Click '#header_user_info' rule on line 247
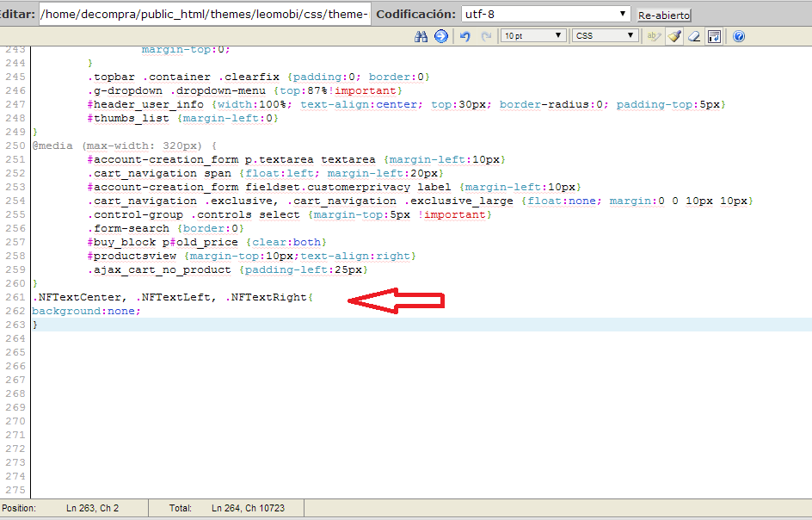Image resolution: width=812 pixels, height=520 pixels. [x=407, y=104]
